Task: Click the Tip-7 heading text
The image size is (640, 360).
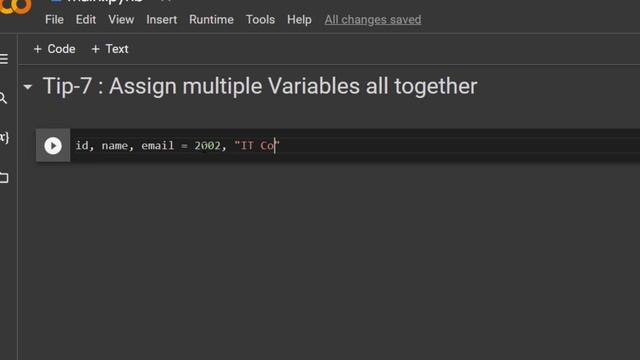Action: 260,86
